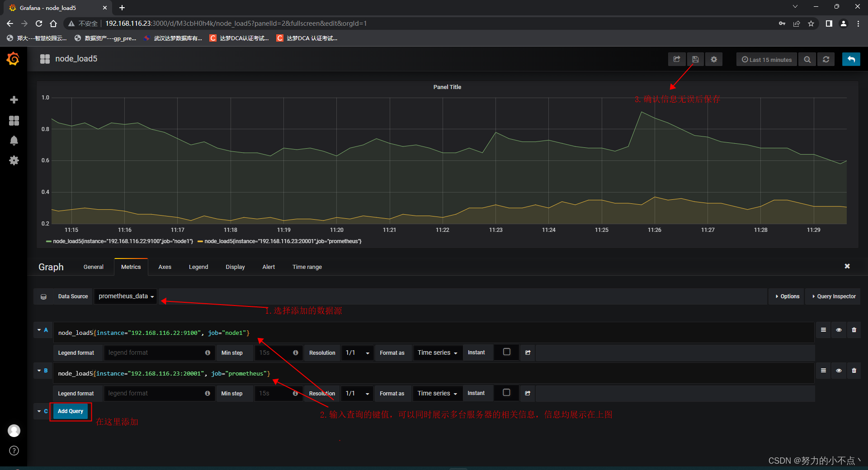Toggle visibility of query A with eye icon
This screenshot has width=868, height=470.
pyautogui.click(x=839, y=330)
